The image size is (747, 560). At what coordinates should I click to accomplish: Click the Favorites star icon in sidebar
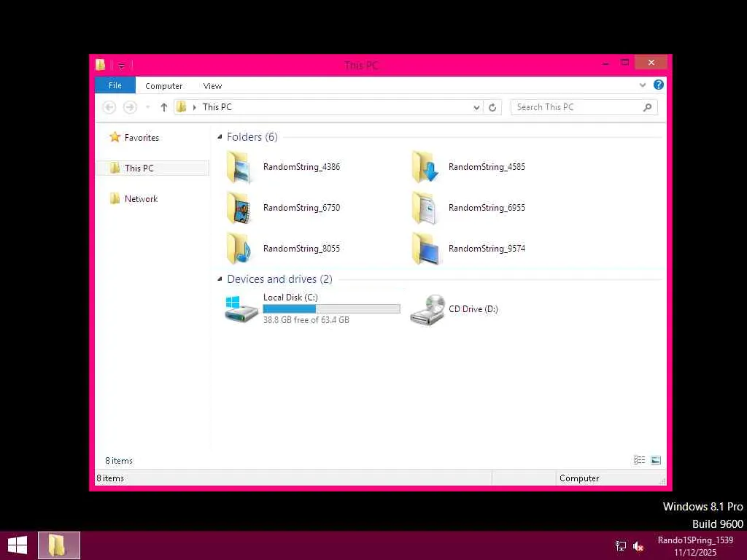[x=115, y=137]
